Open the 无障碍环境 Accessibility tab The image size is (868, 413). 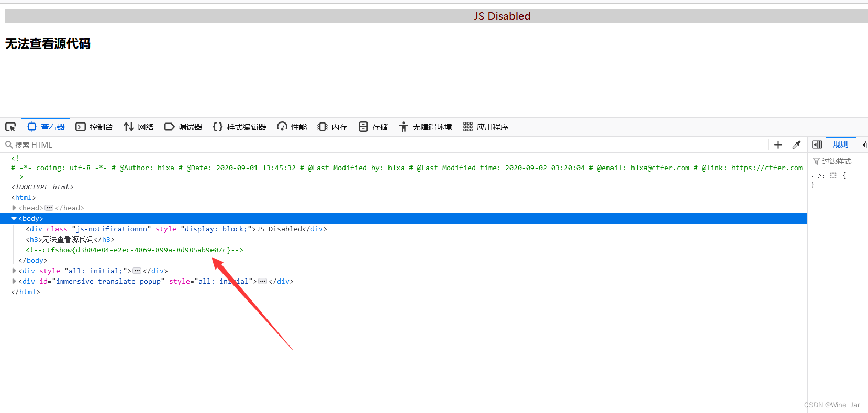(x=426, y=127)
